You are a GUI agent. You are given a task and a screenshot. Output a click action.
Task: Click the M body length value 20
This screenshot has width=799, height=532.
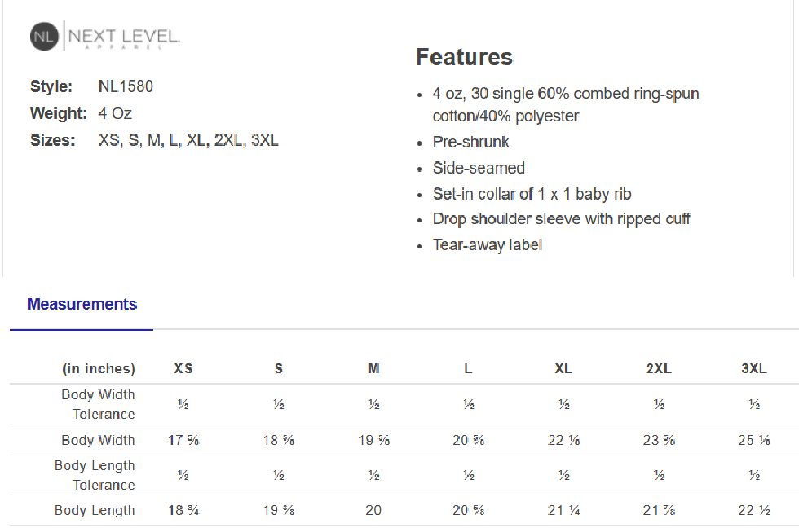tap(373, 511)
